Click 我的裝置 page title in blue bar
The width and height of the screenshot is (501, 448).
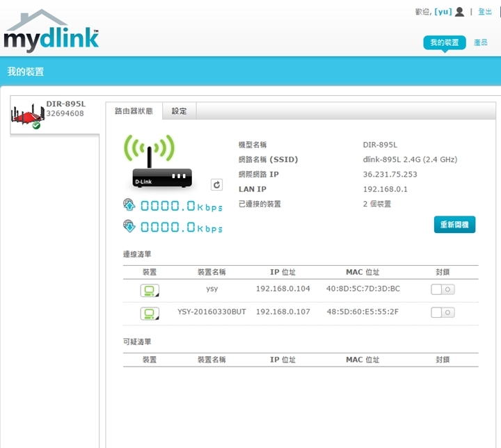(26, 71)
